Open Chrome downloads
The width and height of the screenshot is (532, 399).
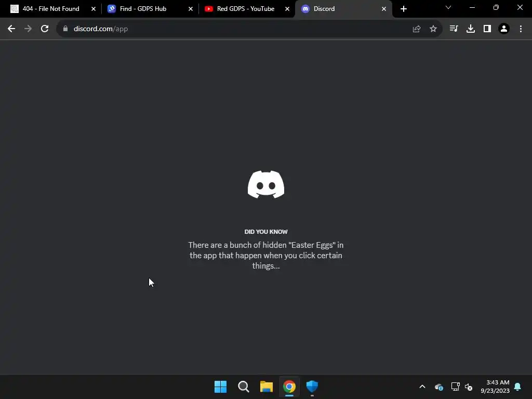coord(471,29)
